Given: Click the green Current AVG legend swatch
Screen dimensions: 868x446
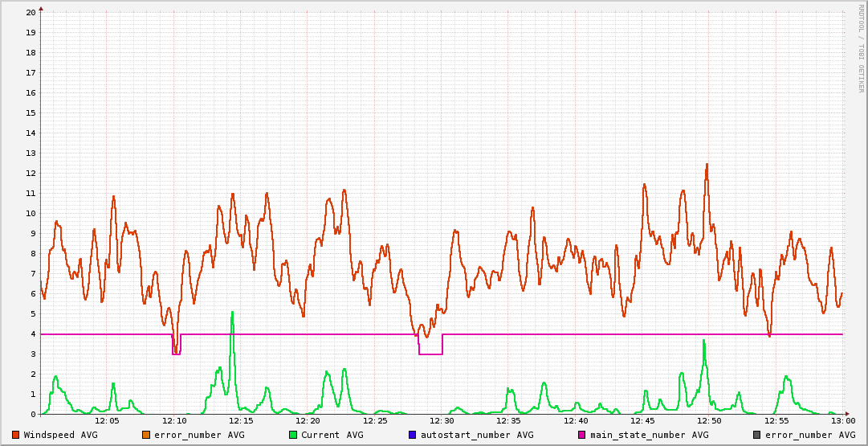Looking at the screenshot, I should 293,435.
